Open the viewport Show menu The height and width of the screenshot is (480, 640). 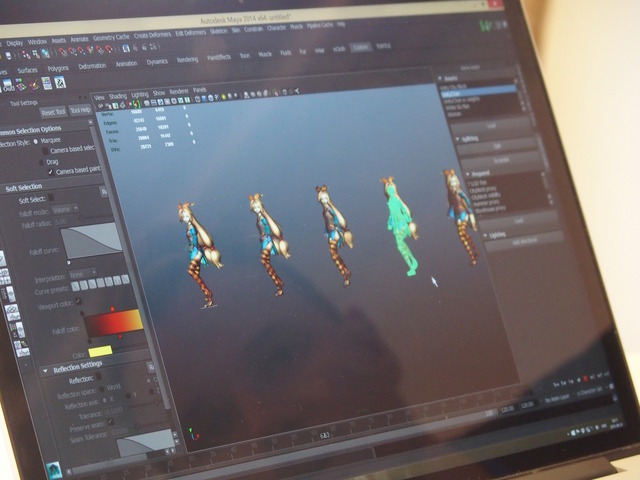click(159, 93)
